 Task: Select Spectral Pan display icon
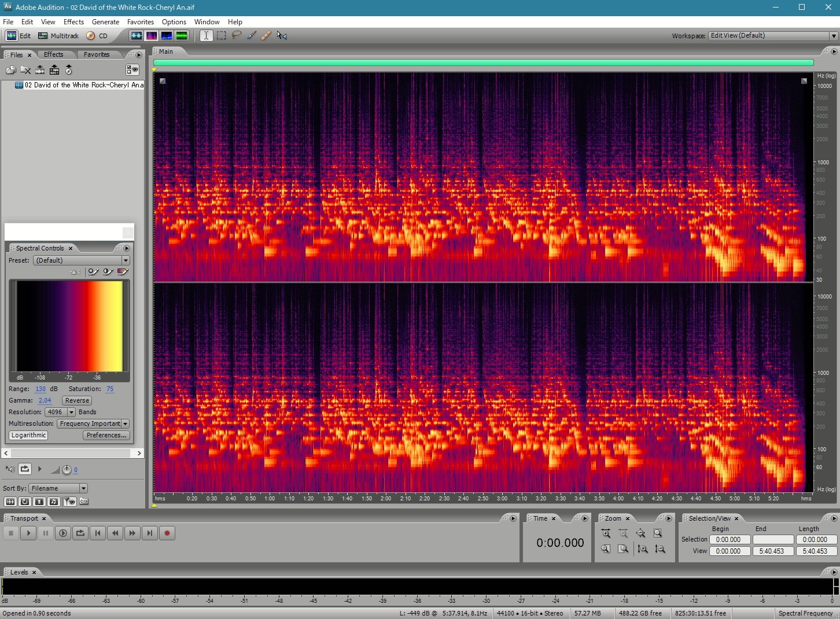[x=167, y=36]
